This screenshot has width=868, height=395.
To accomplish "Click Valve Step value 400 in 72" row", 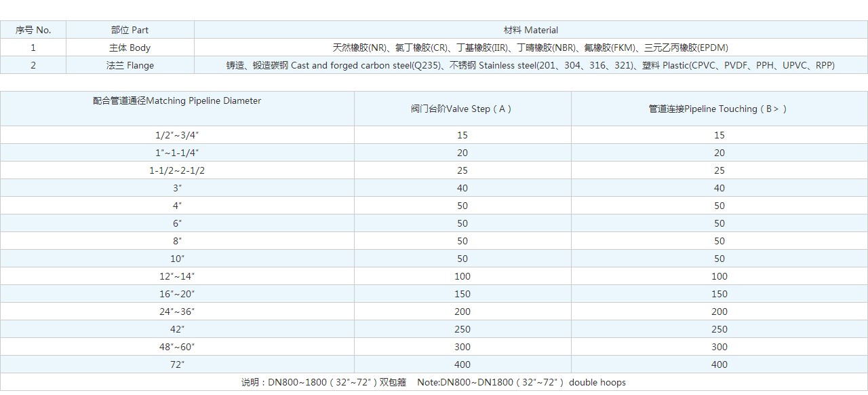I will tap(462, 364).
